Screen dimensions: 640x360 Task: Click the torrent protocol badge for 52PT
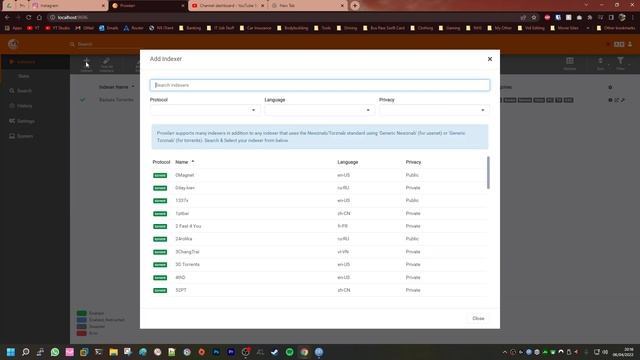160,290
